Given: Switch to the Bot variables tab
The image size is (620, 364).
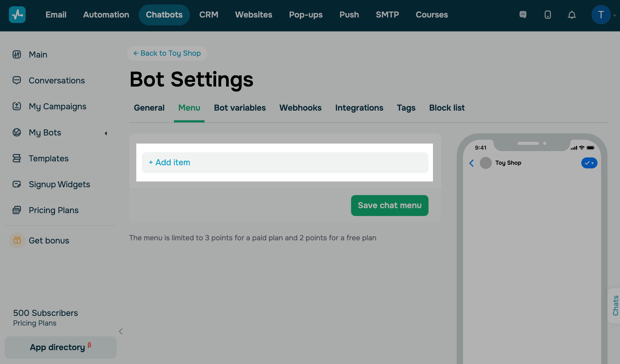Looking at the screenshot, I should [240, 108].
